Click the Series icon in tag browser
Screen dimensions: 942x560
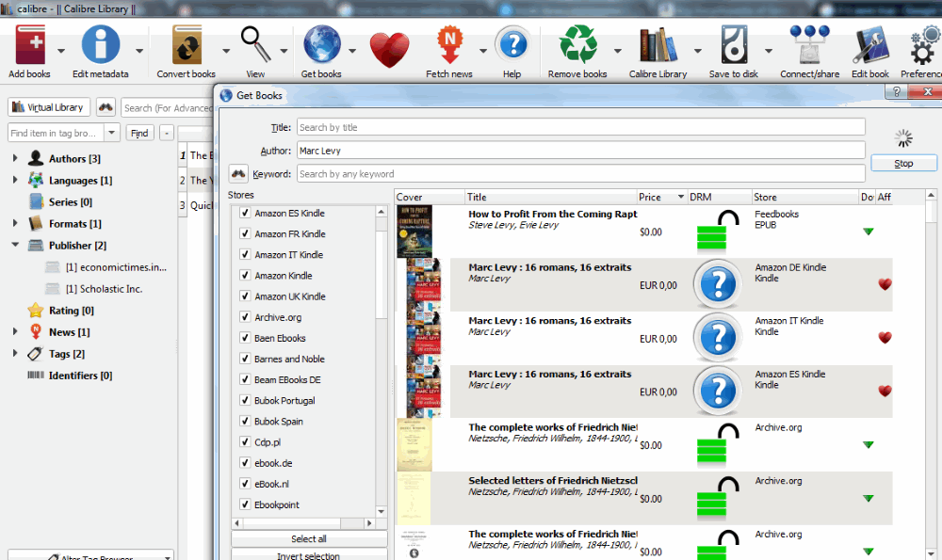(36, 201)
